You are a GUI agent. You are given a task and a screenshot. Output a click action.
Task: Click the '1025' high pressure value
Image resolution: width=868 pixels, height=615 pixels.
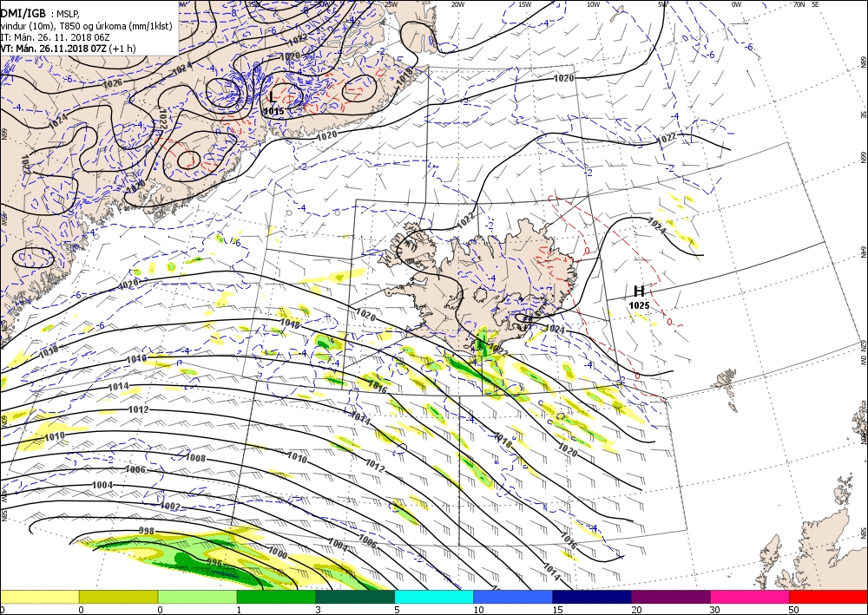pyautogui.click(x=639, y=305)
